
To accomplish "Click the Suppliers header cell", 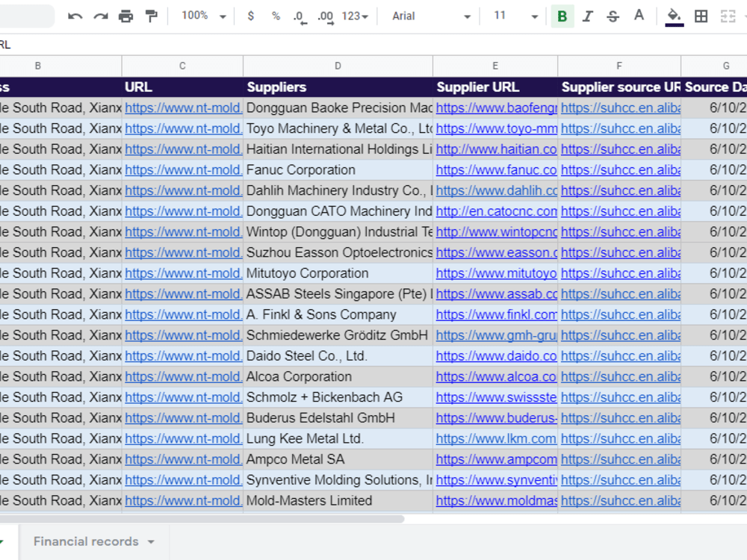I will pyautogui.click(x=338, y=87).
